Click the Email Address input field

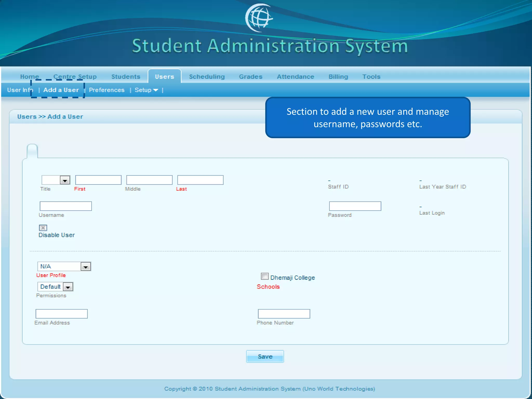coord(62,314)
